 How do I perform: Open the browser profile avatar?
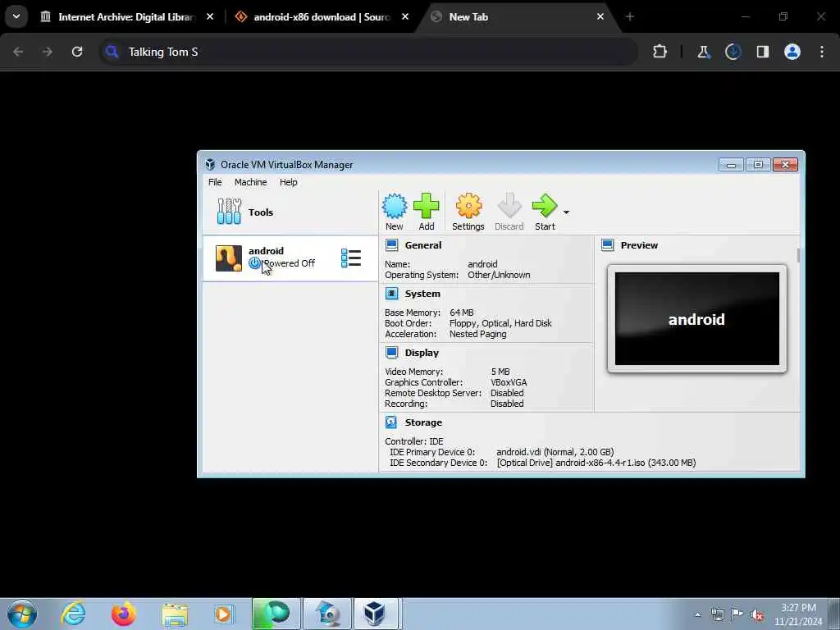tap(792, 52)
